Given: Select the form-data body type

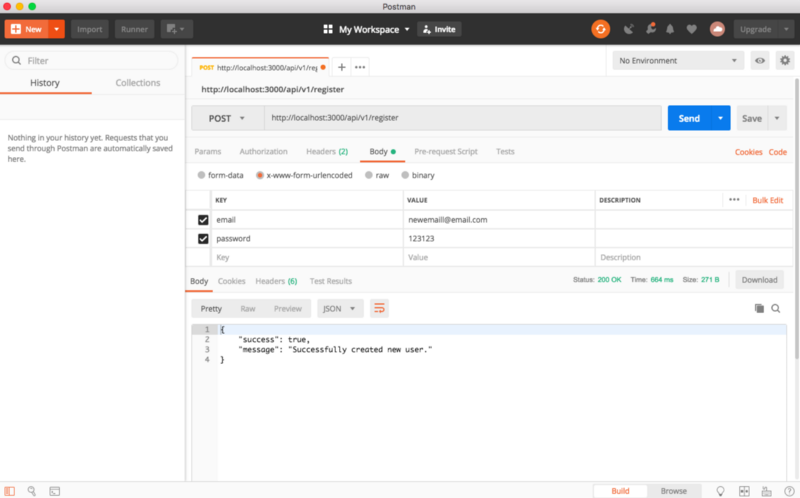Looking at the screenshot, I should (x=201, y=175).
